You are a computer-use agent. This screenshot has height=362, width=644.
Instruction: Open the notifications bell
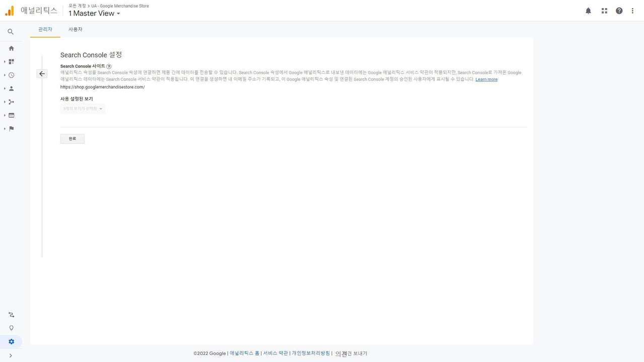588,11
